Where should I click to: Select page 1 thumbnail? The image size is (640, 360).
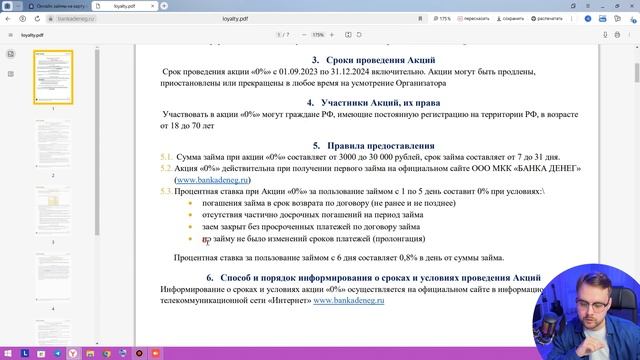coord(53,77)
